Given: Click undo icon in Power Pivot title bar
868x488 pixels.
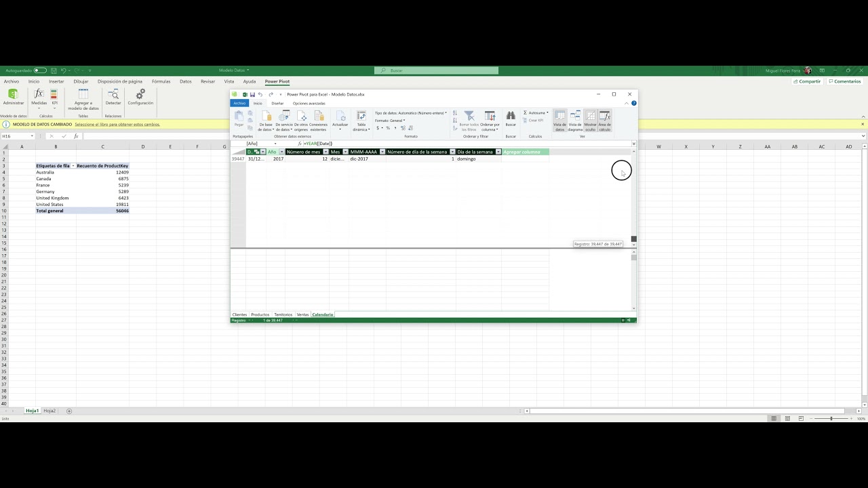Looking at the screenshot, I should coord(260,94).
